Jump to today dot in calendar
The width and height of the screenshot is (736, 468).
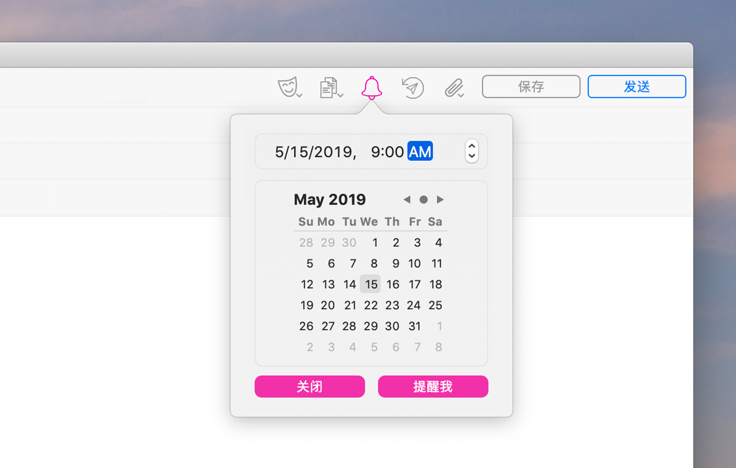pos(423,199)
